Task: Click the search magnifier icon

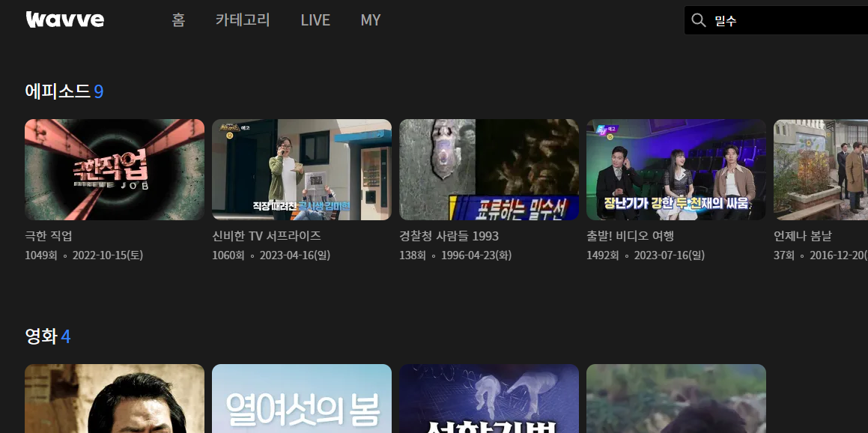Action: (699, 20)
